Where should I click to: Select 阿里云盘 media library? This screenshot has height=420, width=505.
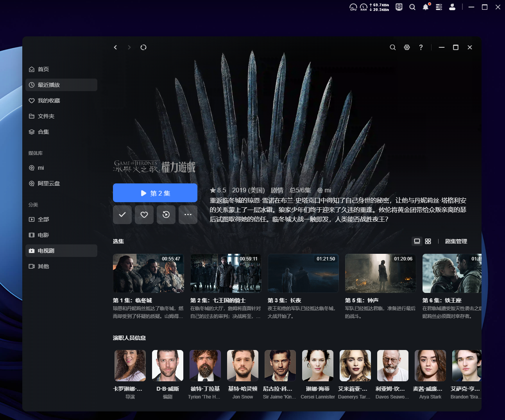pyautogui.click(x=61, y=183)
